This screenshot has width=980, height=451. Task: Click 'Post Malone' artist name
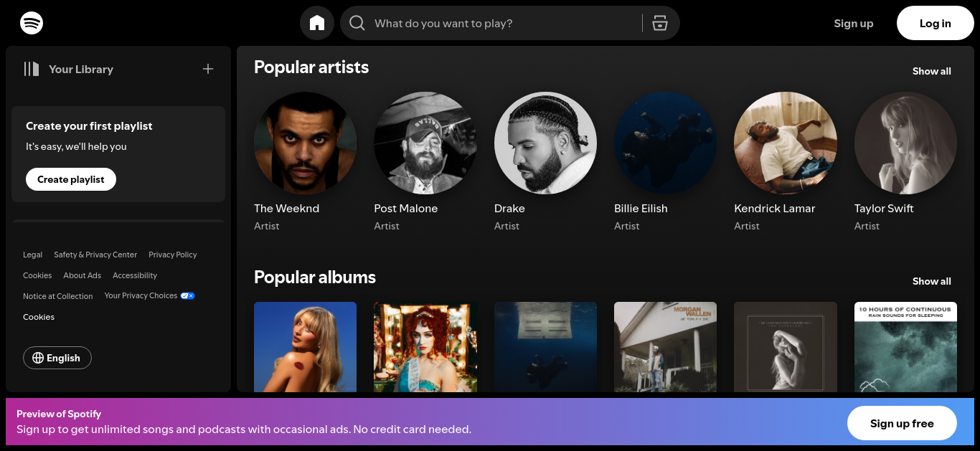point(406,209)
